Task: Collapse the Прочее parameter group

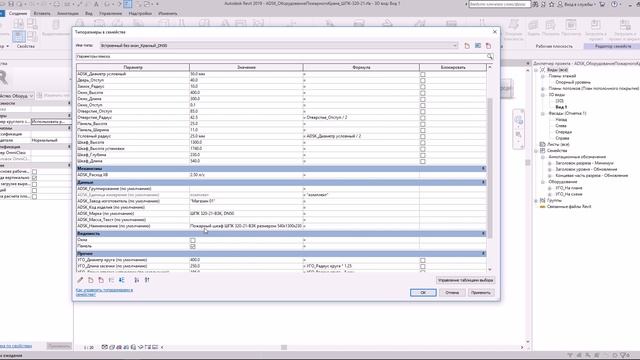Action: [x=483, y=253]
